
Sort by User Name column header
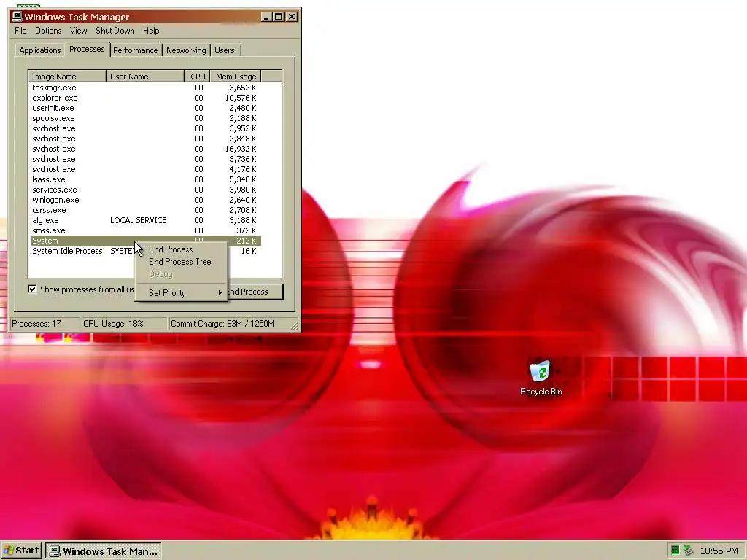[145, 76]
